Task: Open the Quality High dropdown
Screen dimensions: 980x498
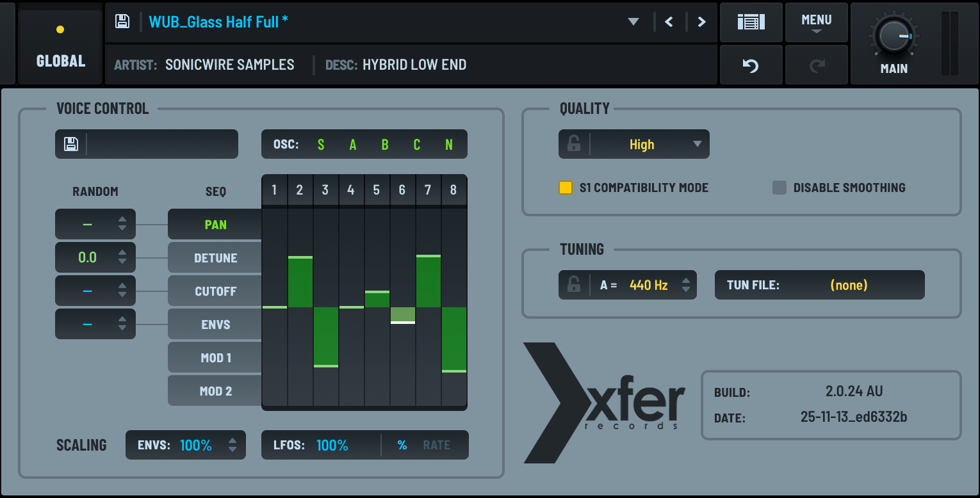Action: [x=649, y=145]
